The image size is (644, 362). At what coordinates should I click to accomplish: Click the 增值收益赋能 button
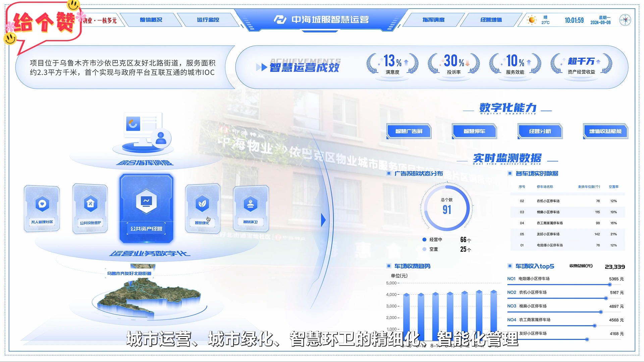(605, 131)
